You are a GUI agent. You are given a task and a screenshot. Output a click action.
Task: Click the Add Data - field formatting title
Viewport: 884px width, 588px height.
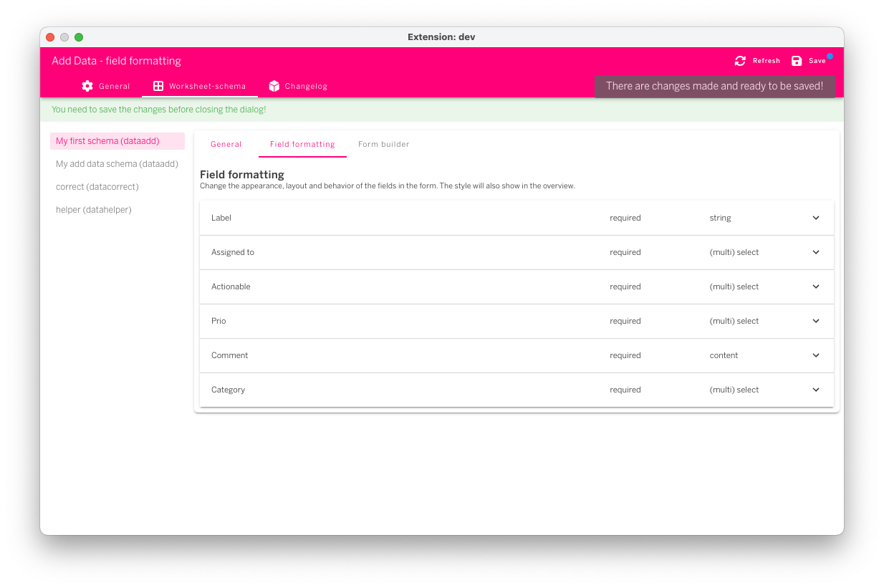tap(116, 61)
